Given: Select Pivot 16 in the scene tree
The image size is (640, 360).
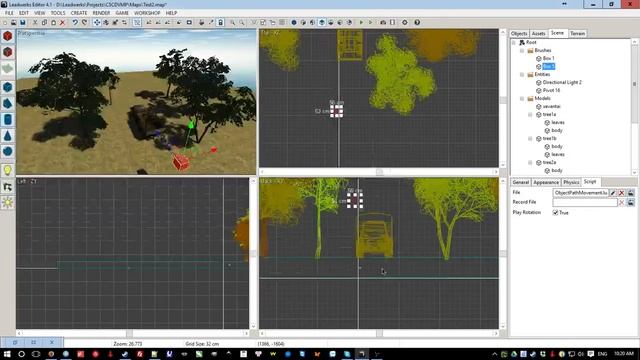Looking at the screenshot, I should tap(551, 90).
